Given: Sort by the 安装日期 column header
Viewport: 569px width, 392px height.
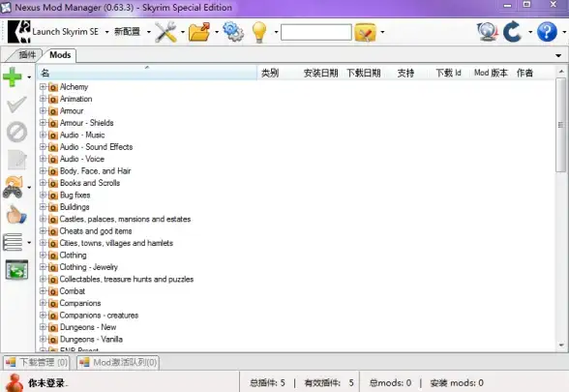Looking at the screenshot, I should pos(320,73).
